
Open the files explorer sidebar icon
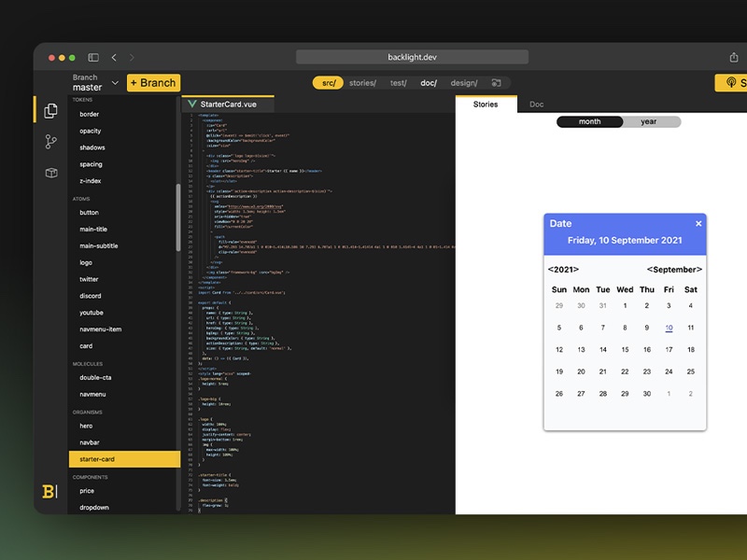pyautogui.click(x=51, y=110)
